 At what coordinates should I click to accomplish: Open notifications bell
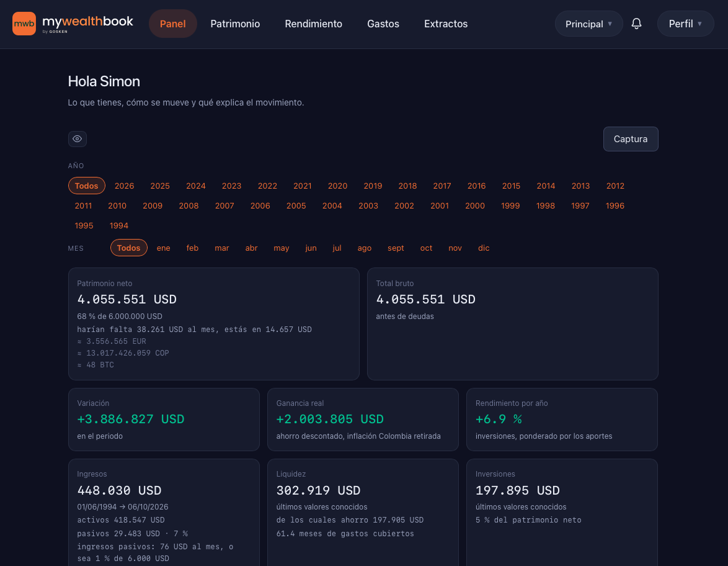(x=637, y=24)
